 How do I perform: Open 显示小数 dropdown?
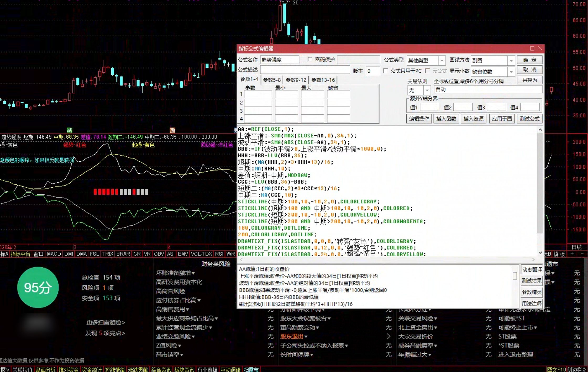[511, 72]
